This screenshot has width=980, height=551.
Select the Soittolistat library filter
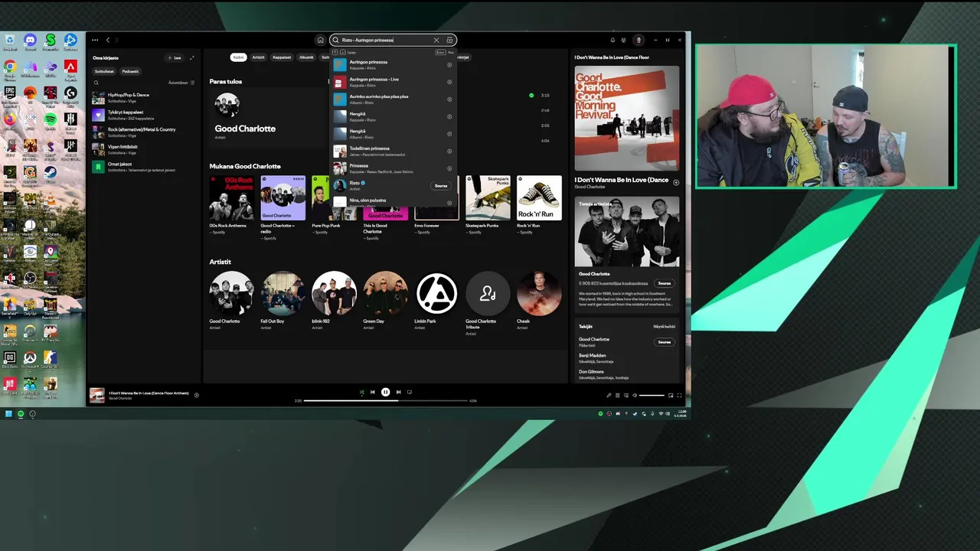pos(105,71)
